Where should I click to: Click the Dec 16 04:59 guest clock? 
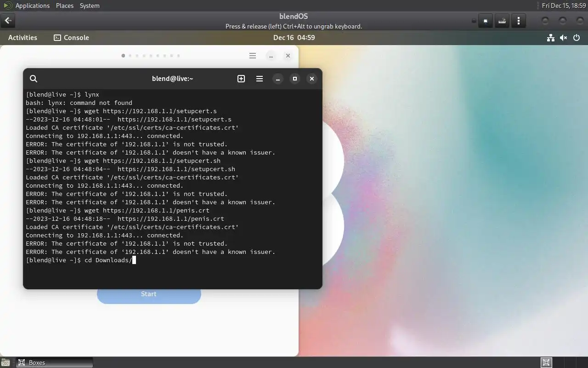click(294, 38)
